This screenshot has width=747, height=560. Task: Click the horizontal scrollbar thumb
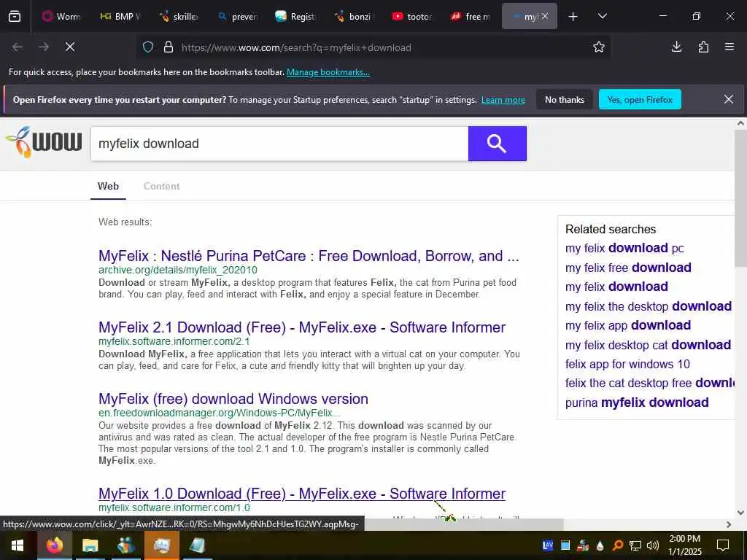[x=464, y=524]
